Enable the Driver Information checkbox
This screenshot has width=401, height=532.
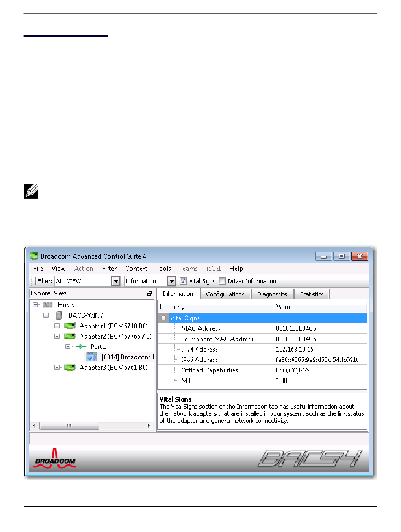click(222, 281)
